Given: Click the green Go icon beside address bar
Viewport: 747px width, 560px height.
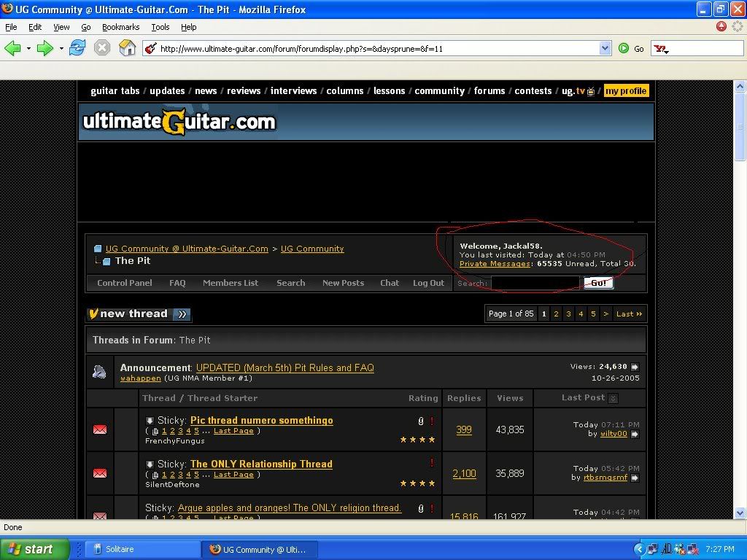Looking at the screenshot, I should (624, 48).
